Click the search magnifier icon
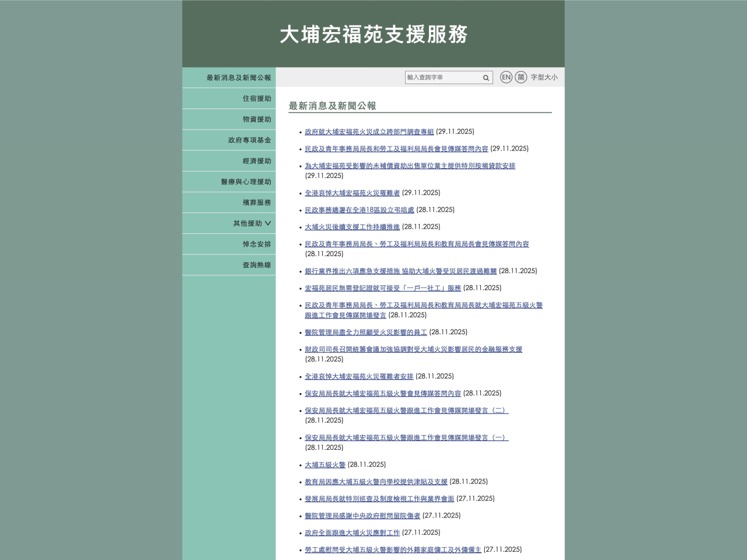Screen dimensions: 747x560 pos(485,77)
